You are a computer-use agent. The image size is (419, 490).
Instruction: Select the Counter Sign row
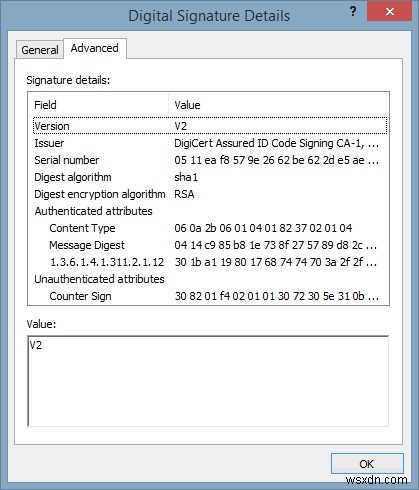point(210,296)
